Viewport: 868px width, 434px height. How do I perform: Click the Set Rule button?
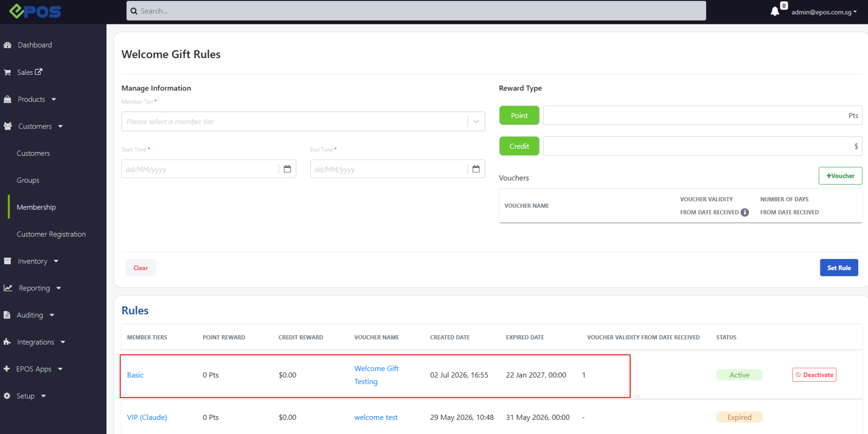[839, 268]
